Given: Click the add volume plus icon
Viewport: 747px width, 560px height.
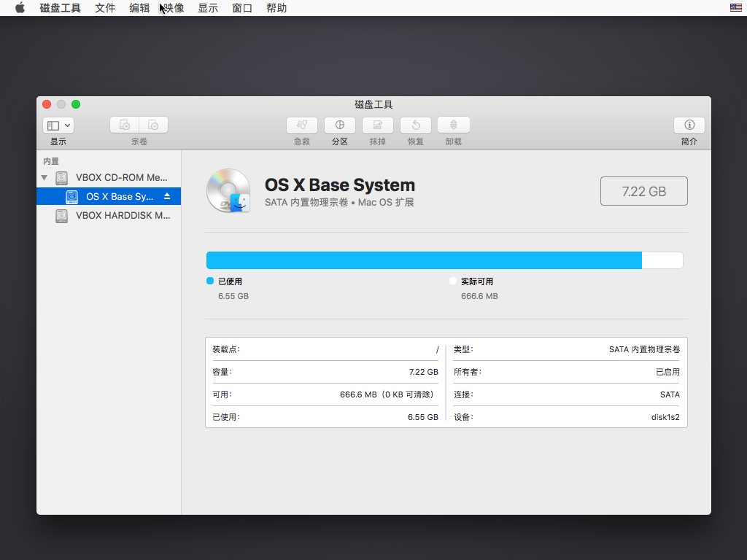Looking at the screenshot, I should [125, 125].
